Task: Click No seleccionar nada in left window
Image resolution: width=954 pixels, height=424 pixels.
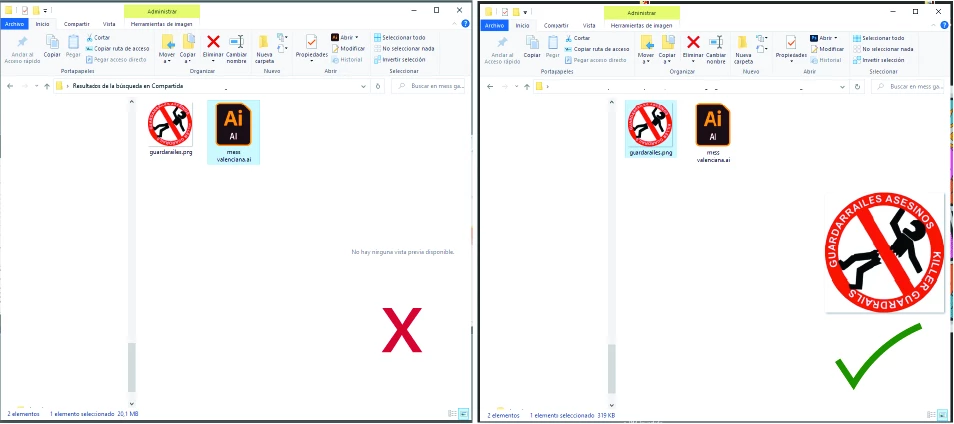Action: 404,49
